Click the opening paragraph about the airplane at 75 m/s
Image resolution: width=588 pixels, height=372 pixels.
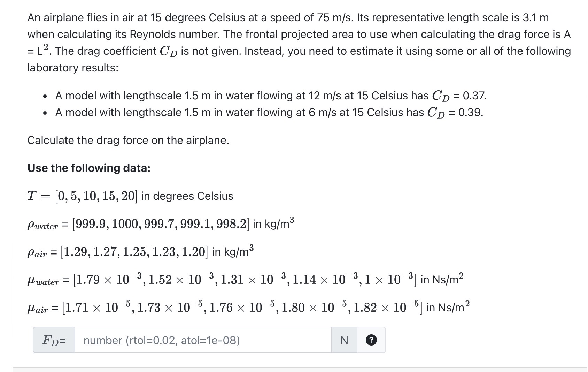point(299,43)
